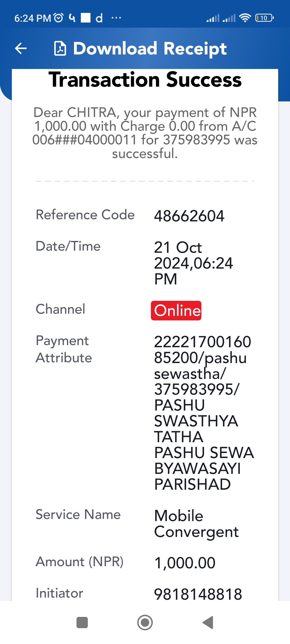The width and height of the screenshot is (290, 644).
Task: Tap the Android recent apps square button
Action: coord(82,623)
